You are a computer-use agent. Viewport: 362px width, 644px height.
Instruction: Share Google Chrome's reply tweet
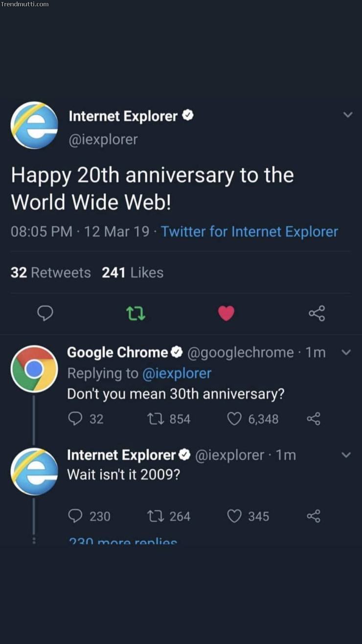313,419
